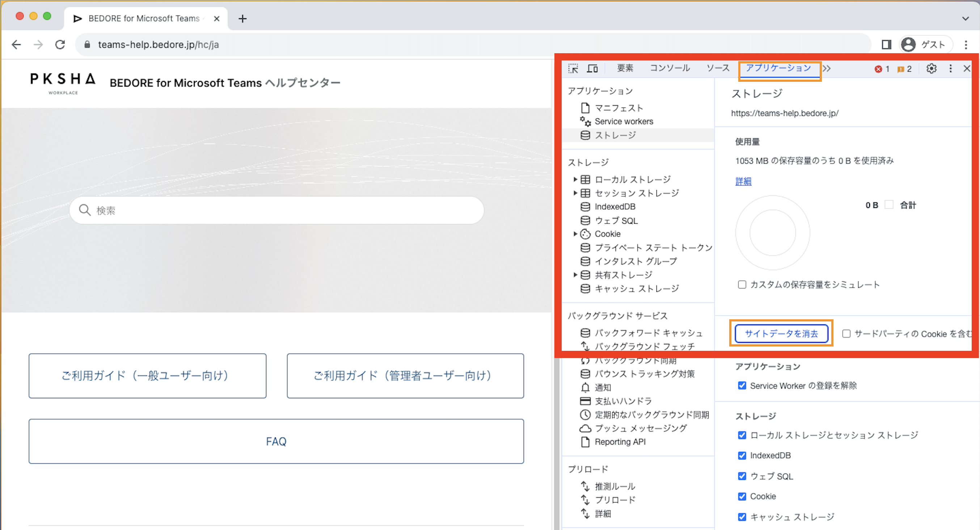This screenshot has width=980, height=530.
Task: Uncheck the キャッシュ ストレージ checkbox
Action: (x=742, y=517)
